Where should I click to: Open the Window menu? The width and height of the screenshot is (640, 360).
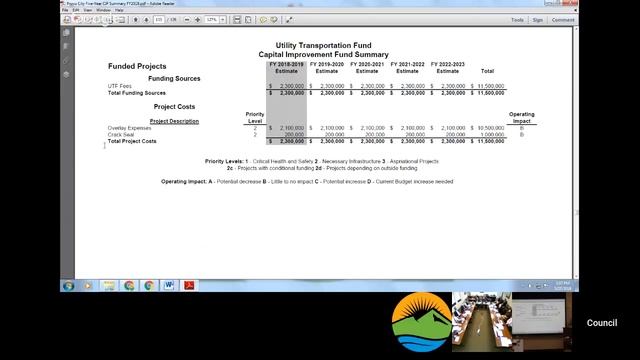(103, 10)
